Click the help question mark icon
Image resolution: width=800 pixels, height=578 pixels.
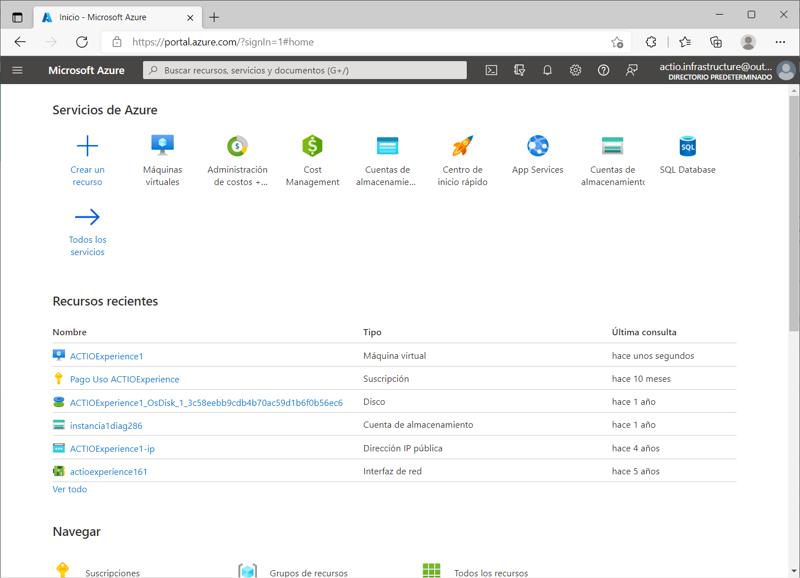pos(603,70)
